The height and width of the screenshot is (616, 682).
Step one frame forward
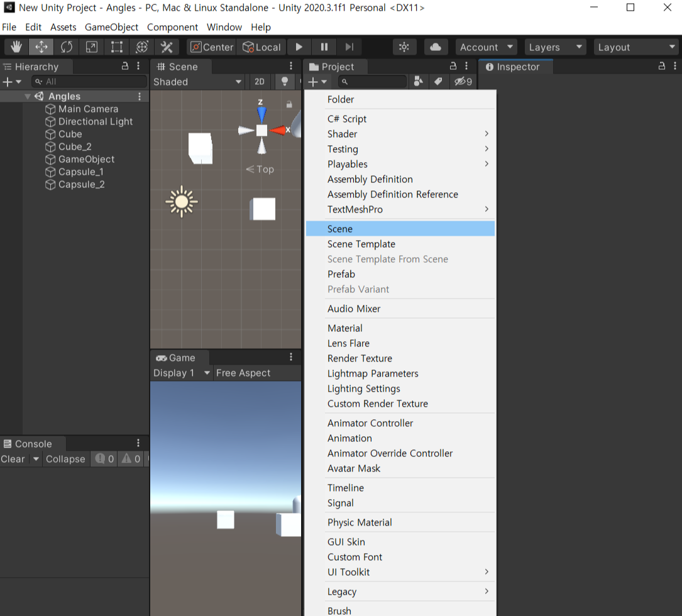tap(349, 47)
